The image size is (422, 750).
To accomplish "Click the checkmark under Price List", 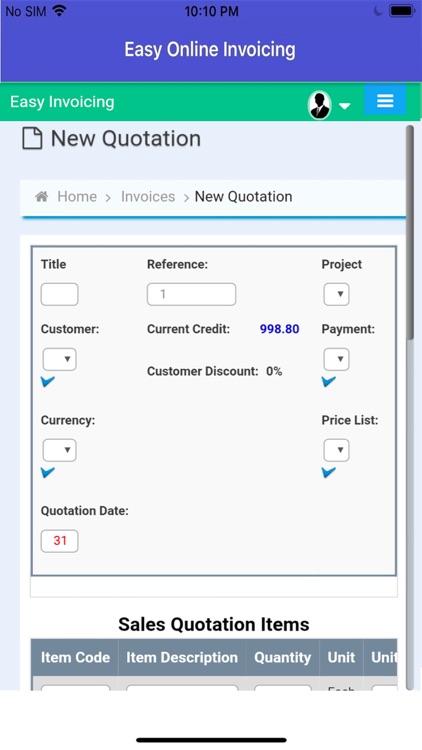I will [x=329, y=473].
